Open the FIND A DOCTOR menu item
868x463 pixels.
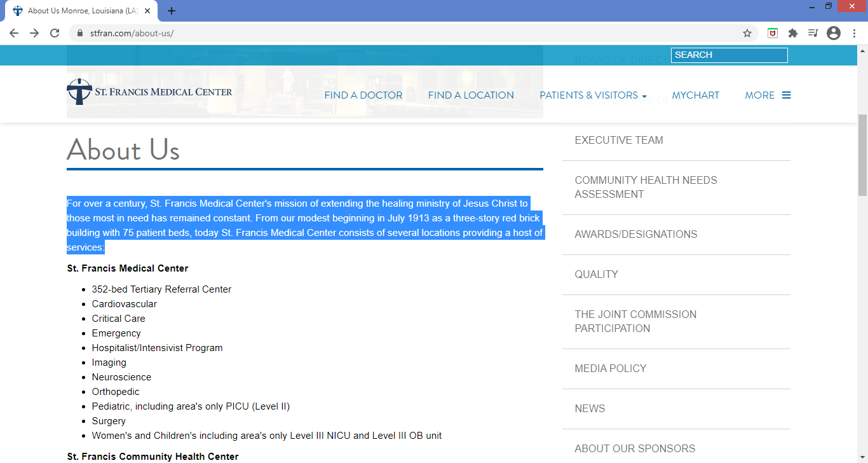coord(363,95)
